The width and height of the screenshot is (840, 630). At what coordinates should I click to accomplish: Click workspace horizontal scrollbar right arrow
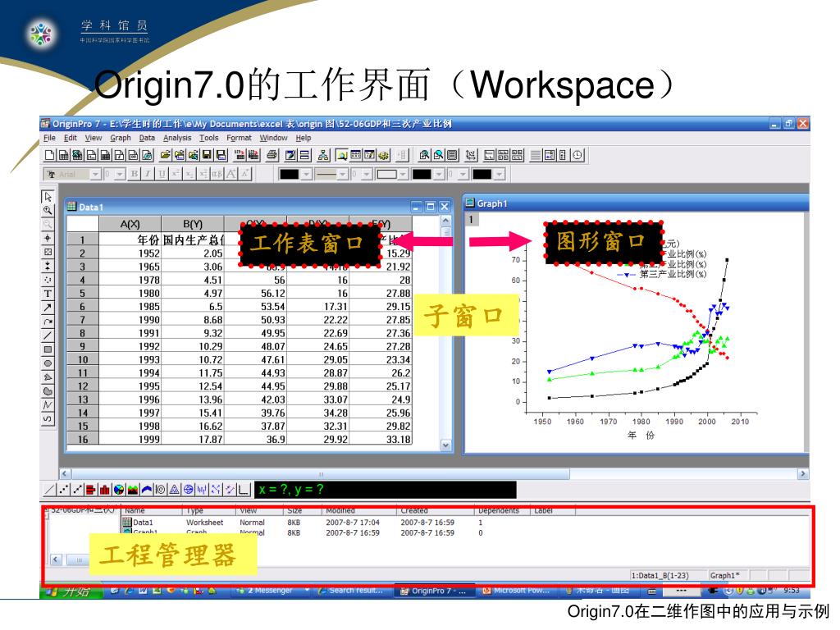coord(802,474)
